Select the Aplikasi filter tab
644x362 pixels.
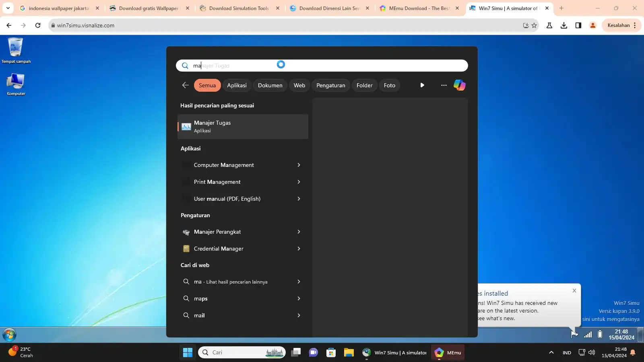click(237, 85)
